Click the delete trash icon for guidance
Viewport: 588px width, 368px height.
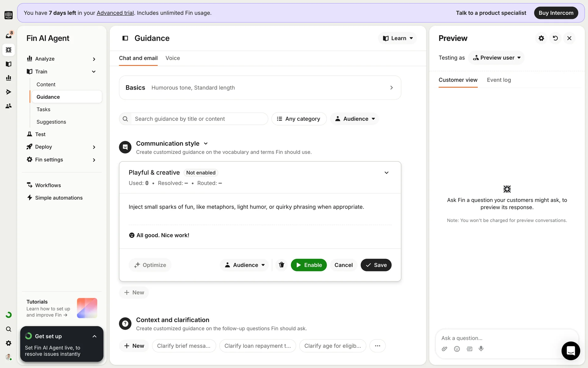tap(281, 265)
